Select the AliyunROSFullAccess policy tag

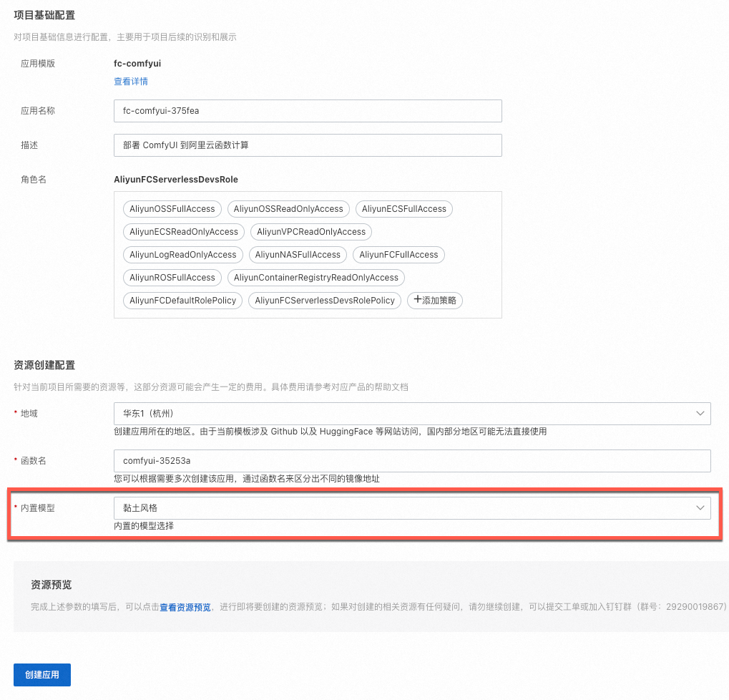172,277
